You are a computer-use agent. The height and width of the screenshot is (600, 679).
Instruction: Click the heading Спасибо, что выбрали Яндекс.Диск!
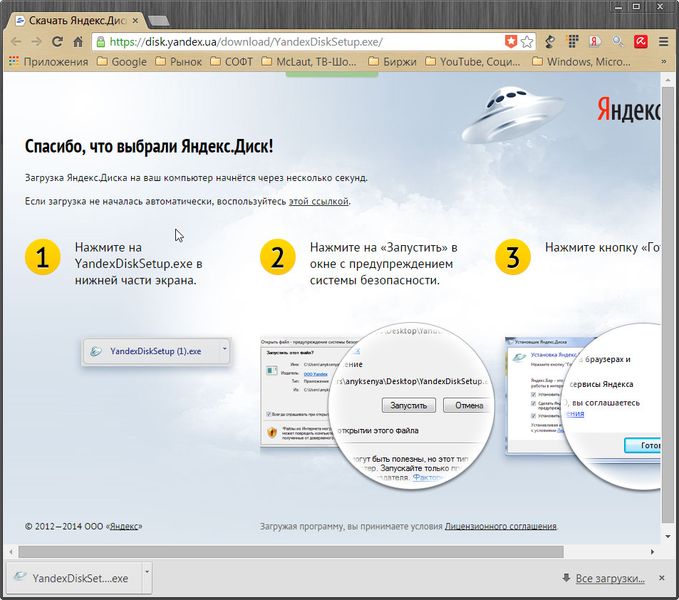[149, 146]
